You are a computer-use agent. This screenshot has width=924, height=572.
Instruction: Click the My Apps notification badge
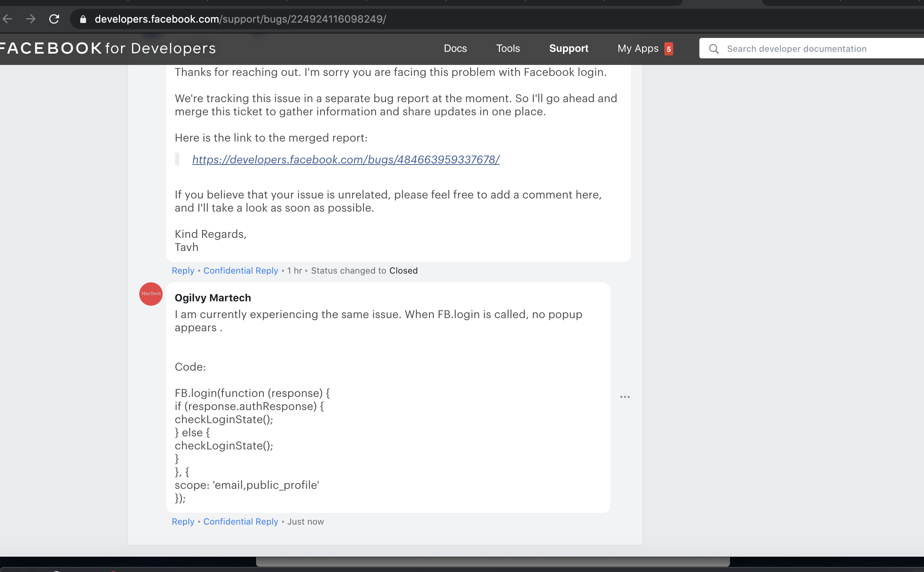click(668, 49)
